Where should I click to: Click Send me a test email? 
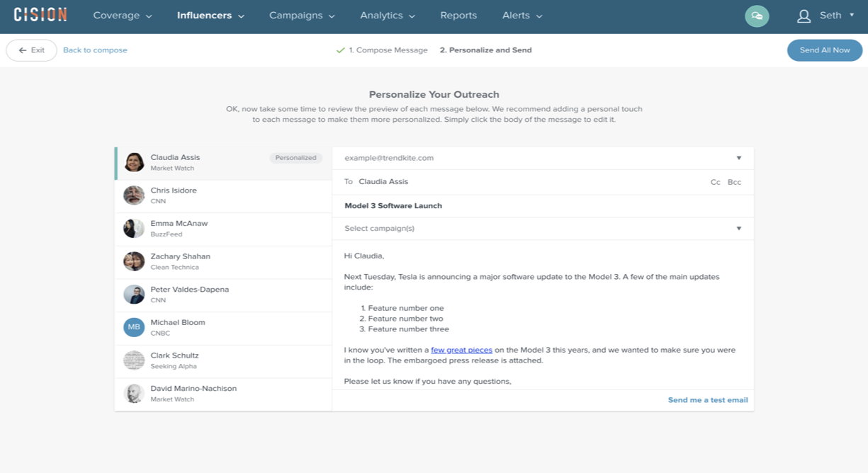(x=708, y=400)
